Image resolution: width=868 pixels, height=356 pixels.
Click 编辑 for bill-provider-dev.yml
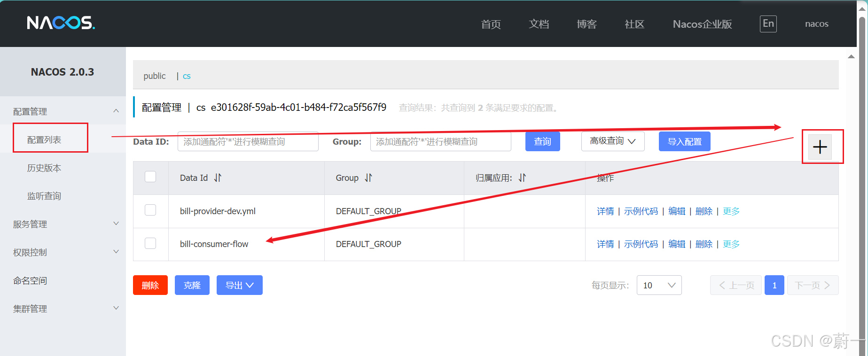pos(677,211)
